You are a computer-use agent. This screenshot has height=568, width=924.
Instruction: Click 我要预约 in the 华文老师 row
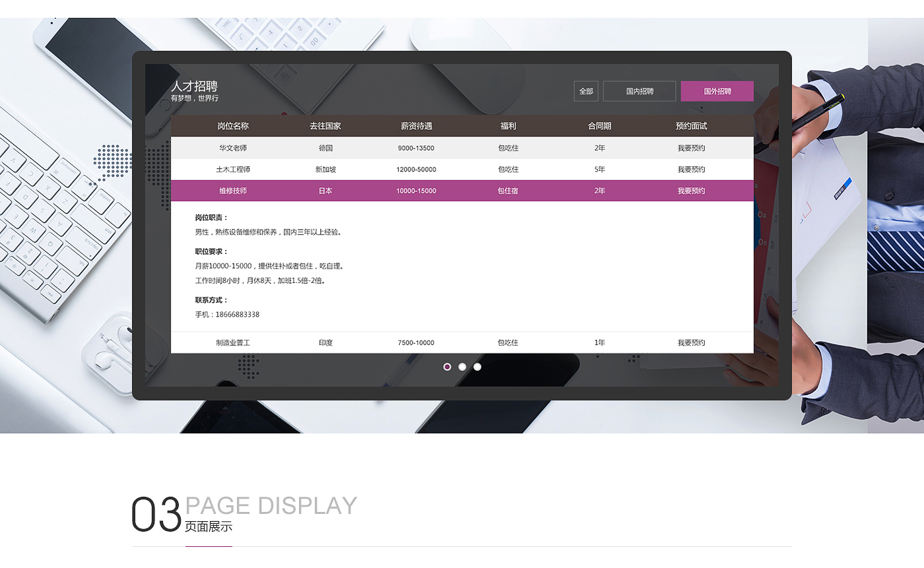click(x=691, y=148)
